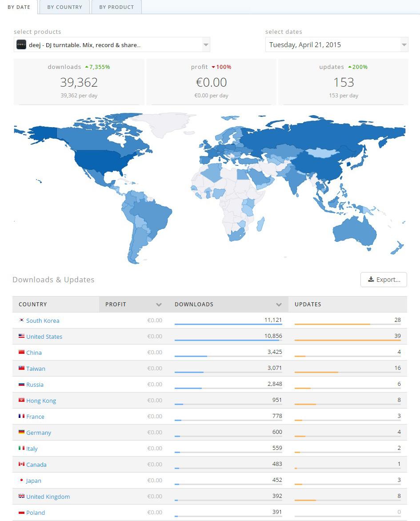Click the 483 downloads value for Canada
The height and width of the screenshot is (521, 420).
[x=277, y=464]
